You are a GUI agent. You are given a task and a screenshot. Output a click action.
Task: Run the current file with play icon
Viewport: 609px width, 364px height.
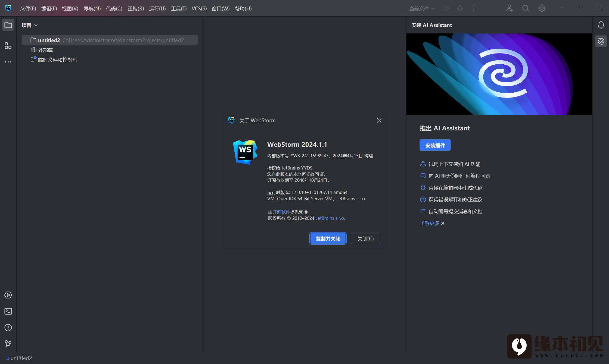tap(446, 8)
